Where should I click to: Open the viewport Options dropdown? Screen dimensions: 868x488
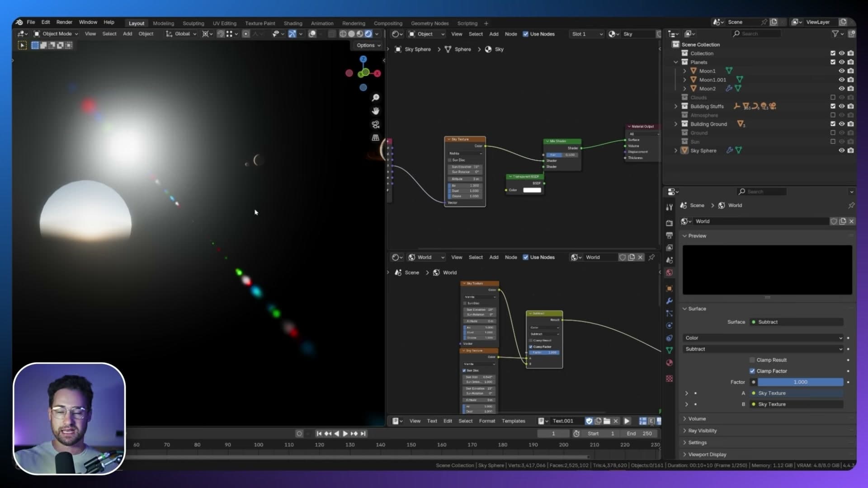pos(368,45)
